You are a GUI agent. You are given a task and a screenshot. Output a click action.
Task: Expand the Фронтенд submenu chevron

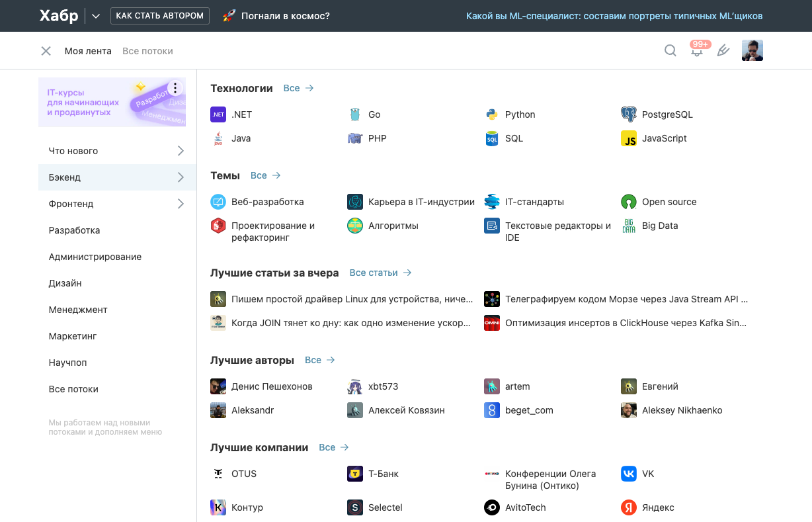pos(181,204)
